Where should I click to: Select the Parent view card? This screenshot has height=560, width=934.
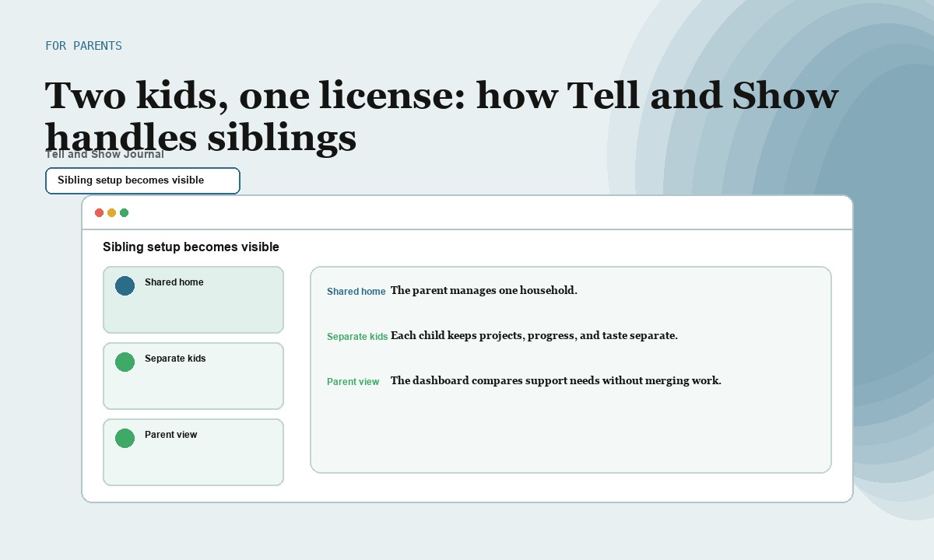tap(193, 452)
